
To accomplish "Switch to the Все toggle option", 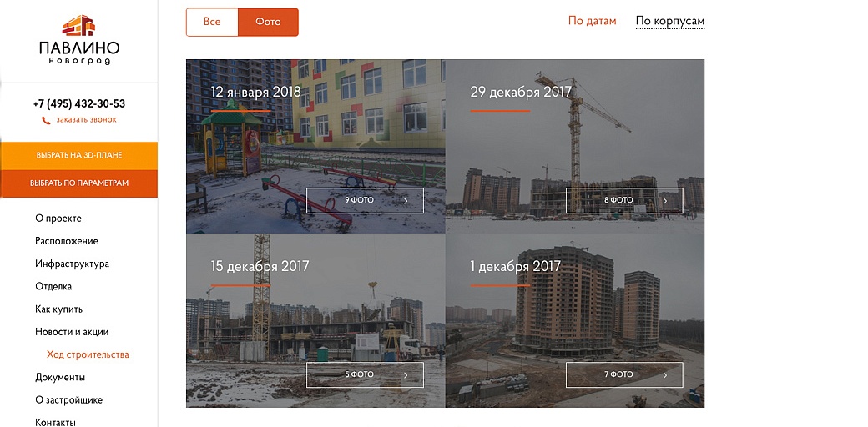I will point(212,23).
